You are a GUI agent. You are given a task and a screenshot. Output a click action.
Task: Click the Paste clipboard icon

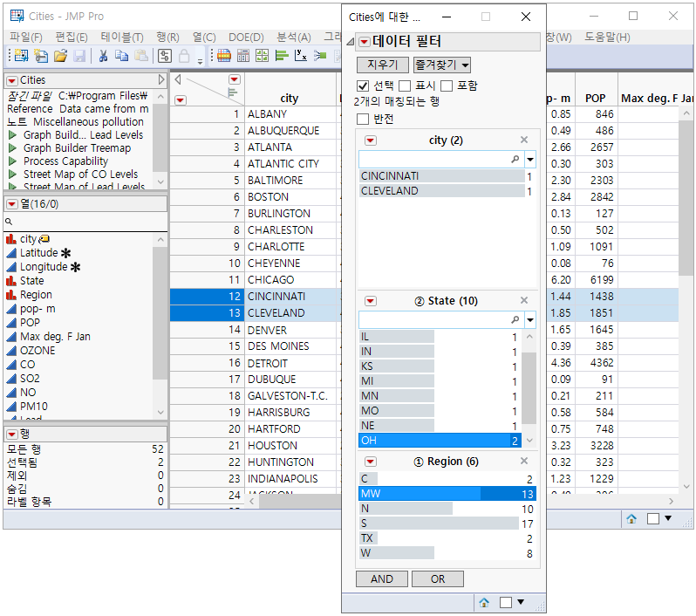tap(141, 56)
